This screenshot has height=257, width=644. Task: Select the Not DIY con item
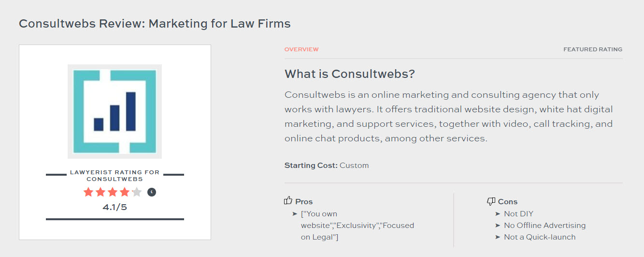coord(518,214)
